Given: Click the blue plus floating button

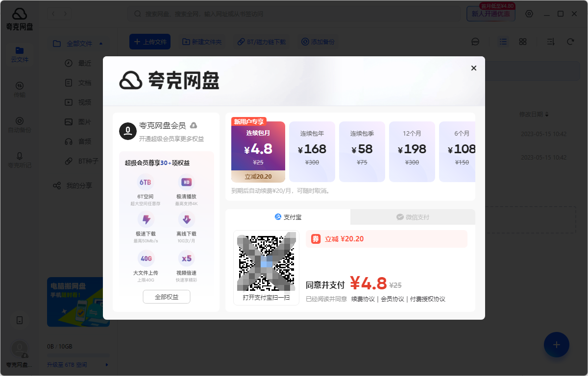Looking at the screenshot, I should [557, 345].
